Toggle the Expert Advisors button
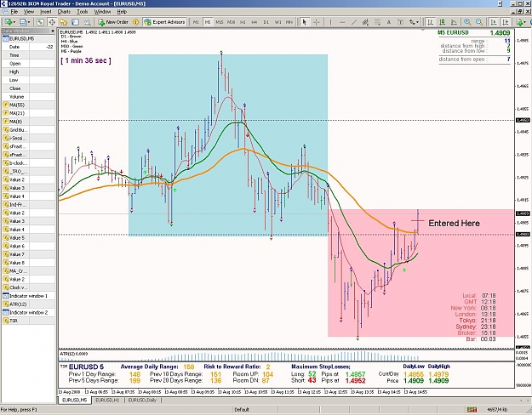This screenshot has height=415, width=532. (x=164, y=22)
